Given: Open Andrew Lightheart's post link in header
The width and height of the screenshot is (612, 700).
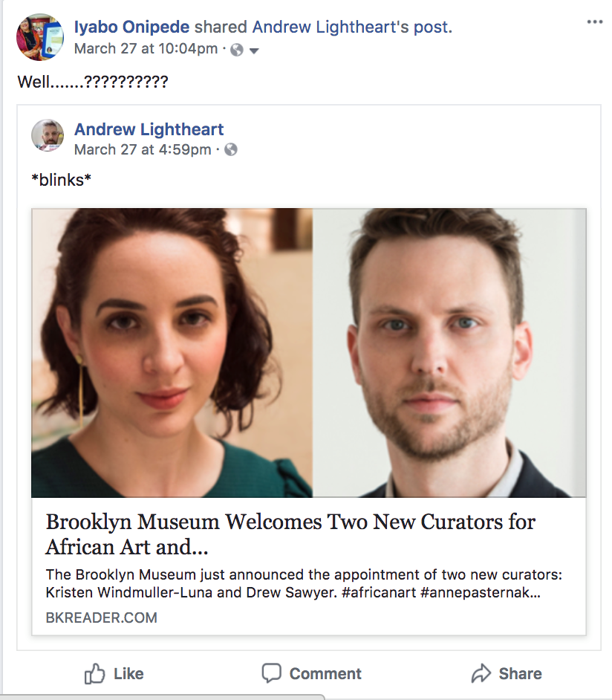Looking at the screenshot, I should click(352, 27).
